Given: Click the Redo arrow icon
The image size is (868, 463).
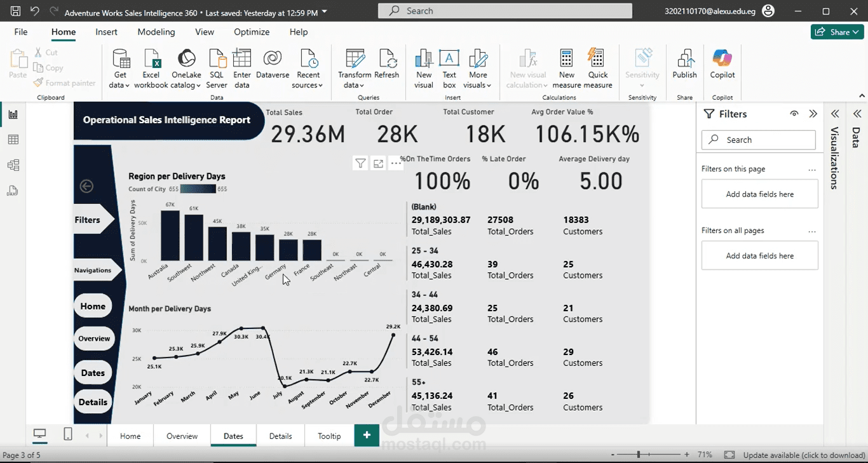Looking at the screenshot, I should [x=53, y=11].
